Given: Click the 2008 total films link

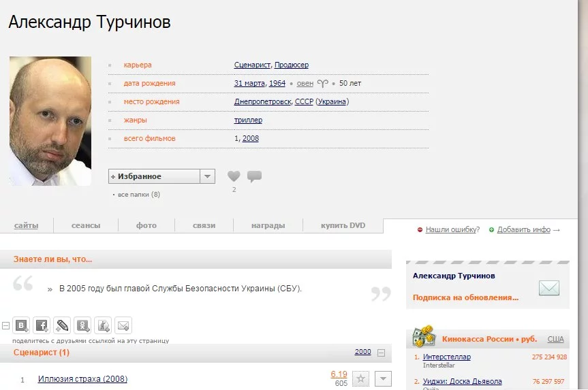Looking at the screenshot, I should click(251, 138).
